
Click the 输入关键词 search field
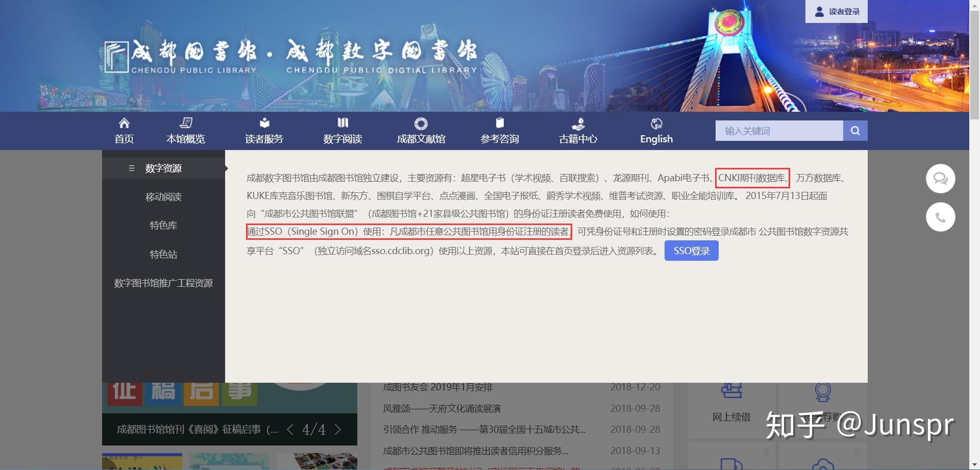[779, 131]
